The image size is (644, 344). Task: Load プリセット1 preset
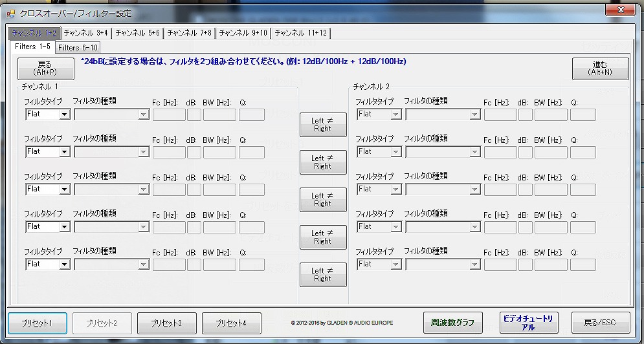[x=37, y=323]
